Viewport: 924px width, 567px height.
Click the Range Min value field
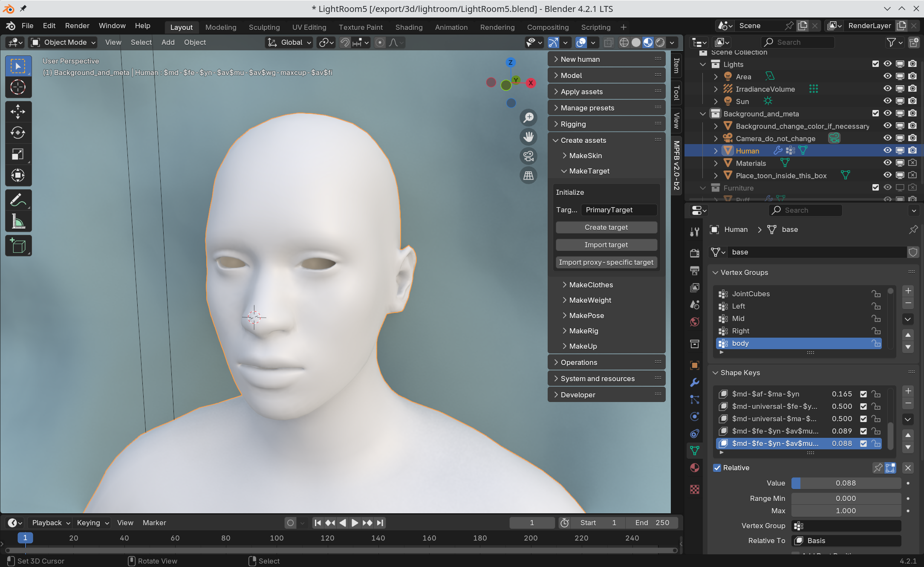[x=846, y=498]
